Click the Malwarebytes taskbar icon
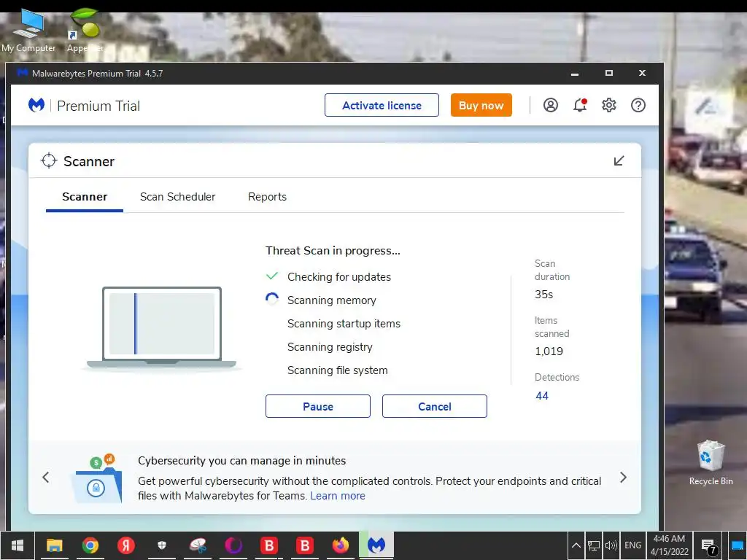 [376, 545]
